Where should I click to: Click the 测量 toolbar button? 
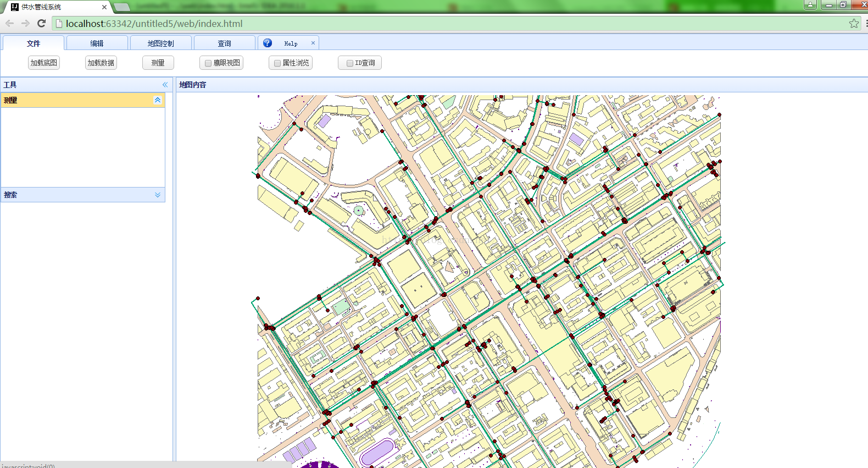pyautogui.click(x=158, y=63)
